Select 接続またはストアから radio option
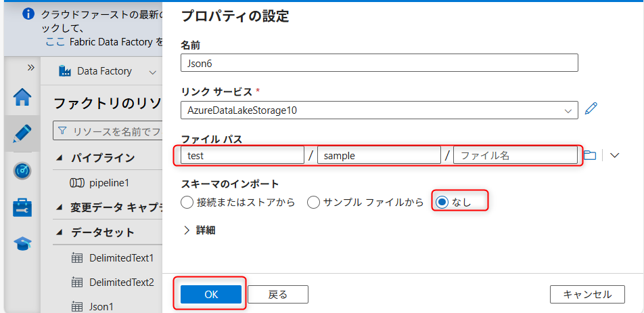The image size is (644, 313). [x=187, y=203]
